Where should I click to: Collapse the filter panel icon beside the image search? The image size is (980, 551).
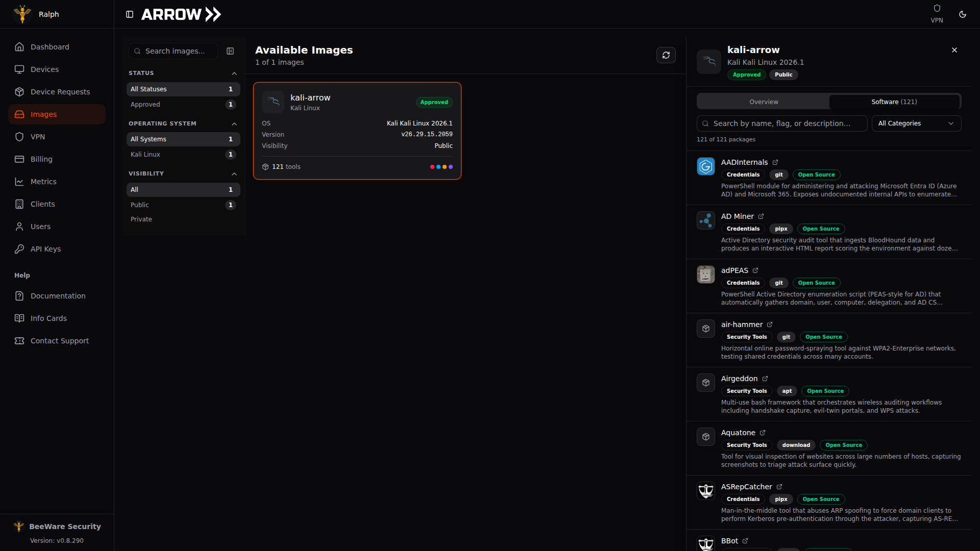click(230, 51)
